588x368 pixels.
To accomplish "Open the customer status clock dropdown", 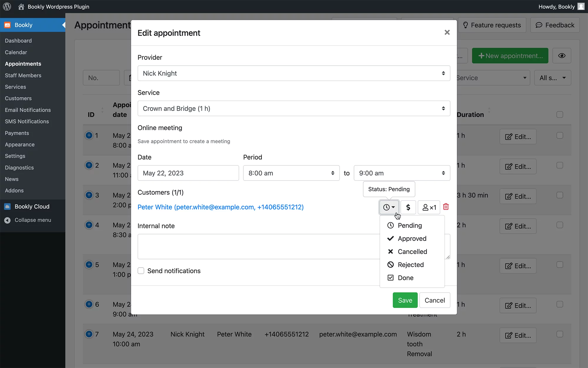I will coord(389,207).
